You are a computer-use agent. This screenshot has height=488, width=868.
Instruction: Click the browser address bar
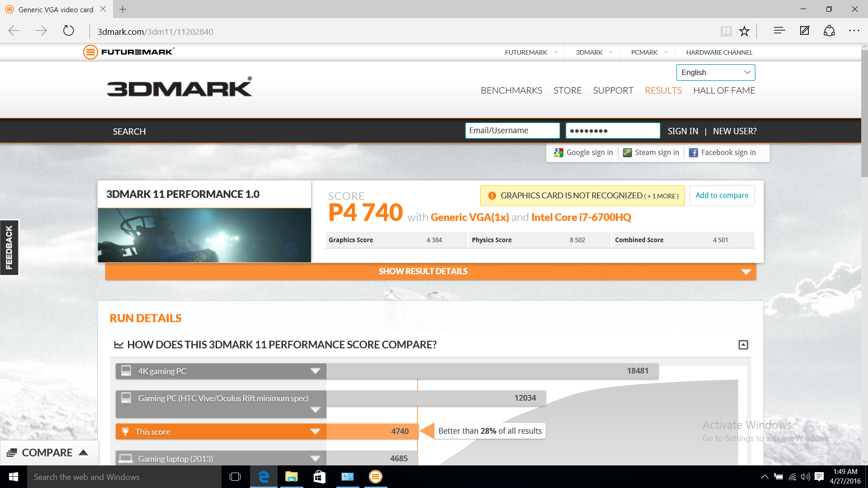(x=402, y=32)
